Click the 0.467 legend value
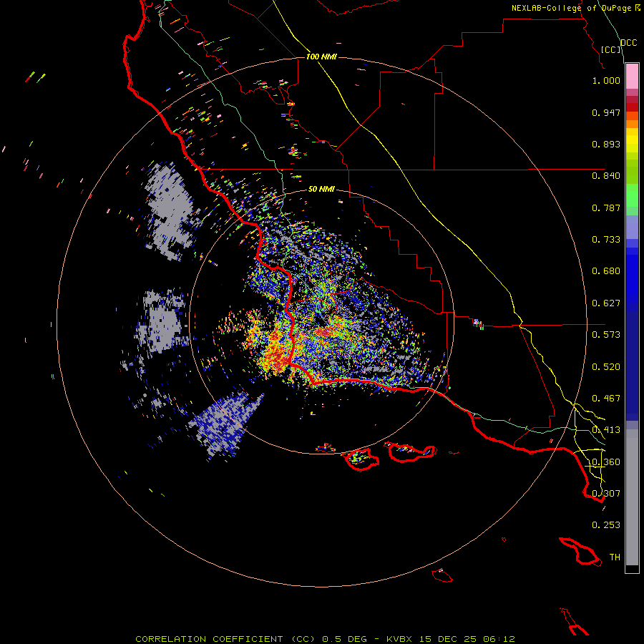 (606, 399)
